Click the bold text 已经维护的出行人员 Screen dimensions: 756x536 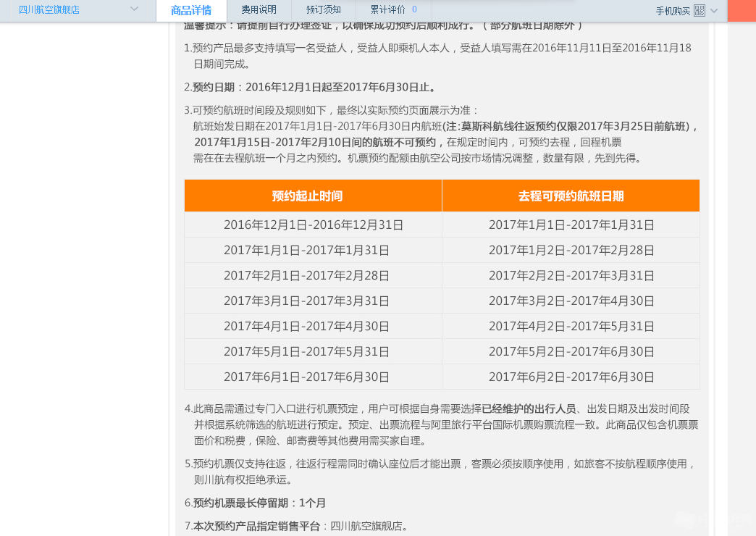pyautogui.click(x=529, y=409)
